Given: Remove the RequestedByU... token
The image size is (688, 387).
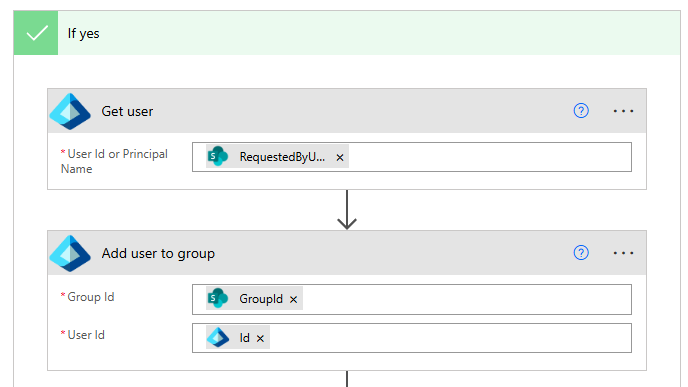Looking at the screenshot, I should click(340, 158).
